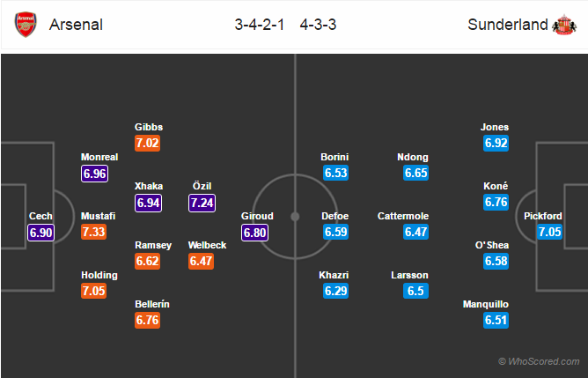Select the 4-3-3 formation text
The width and height of the screenshot is (588, 378).
[318, 25]
